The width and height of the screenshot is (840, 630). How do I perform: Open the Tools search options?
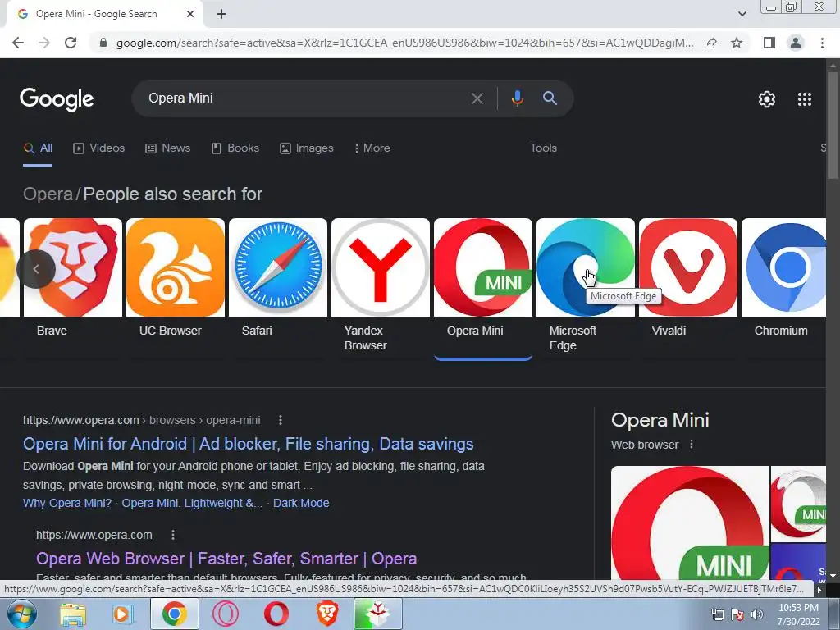(543, 148)
